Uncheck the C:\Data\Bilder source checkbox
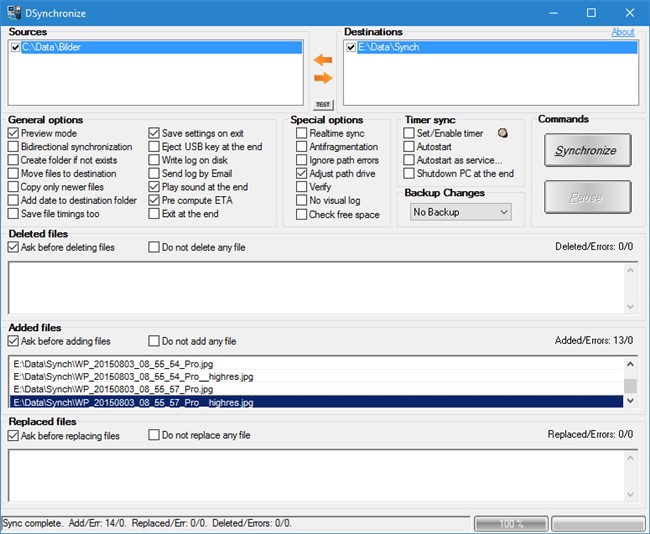This screenshot has height=534, width=650. coord(15,47)
